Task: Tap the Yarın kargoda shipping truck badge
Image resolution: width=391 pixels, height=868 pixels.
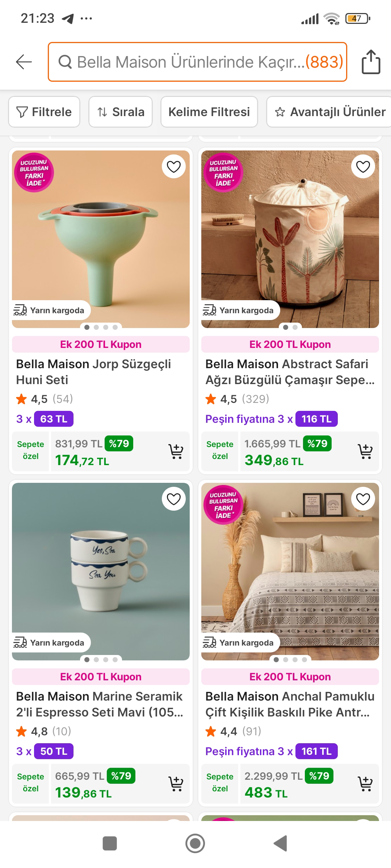Action: coord(50,310)
